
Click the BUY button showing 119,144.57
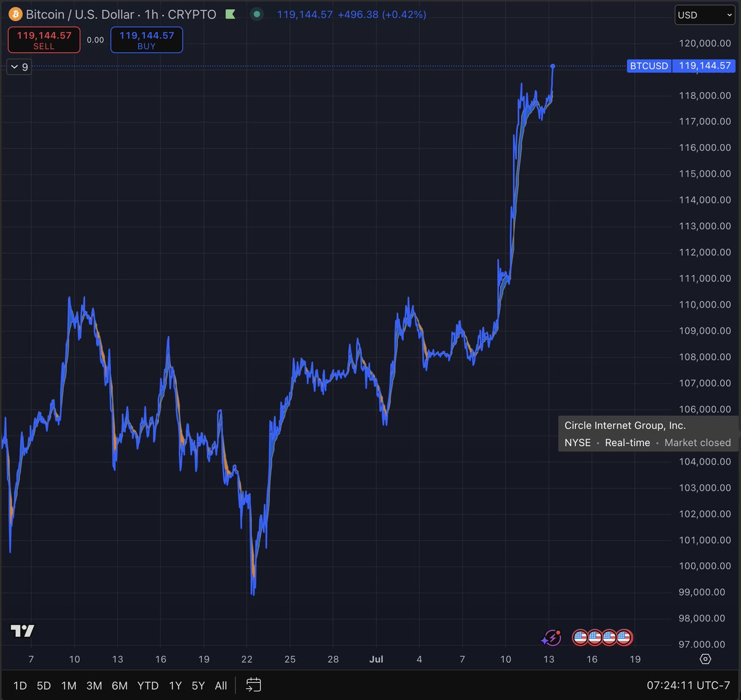click(146, 40)
